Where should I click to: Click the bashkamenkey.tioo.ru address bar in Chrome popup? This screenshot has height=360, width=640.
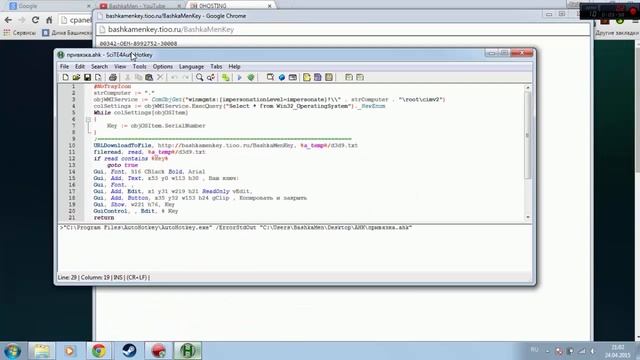(x=343, y=29)
